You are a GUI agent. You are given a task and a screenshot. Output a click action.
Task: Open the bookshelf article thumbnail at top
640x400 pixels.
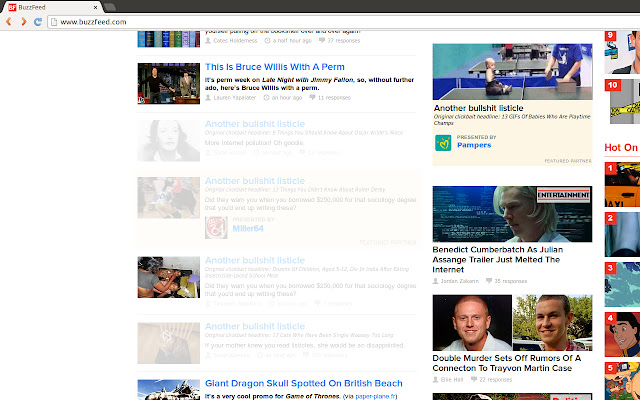169,39
